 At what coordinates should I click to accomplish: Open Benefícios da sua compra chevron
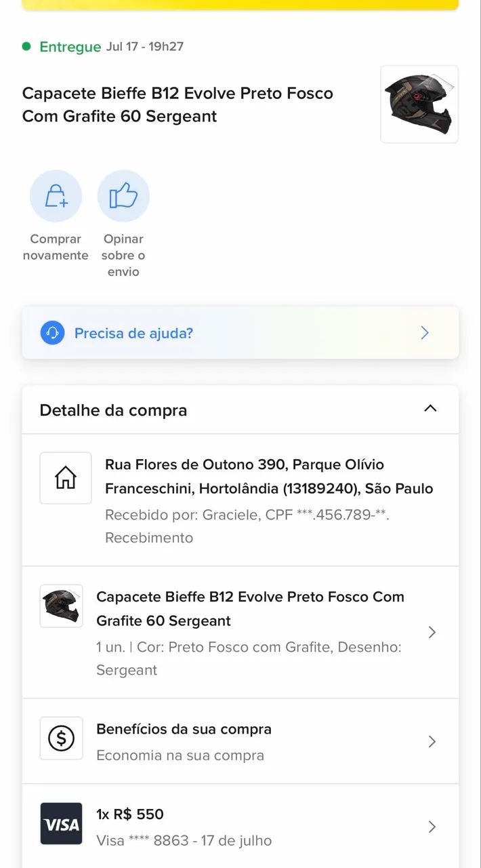pyautogui.click(x=432, y=741)
